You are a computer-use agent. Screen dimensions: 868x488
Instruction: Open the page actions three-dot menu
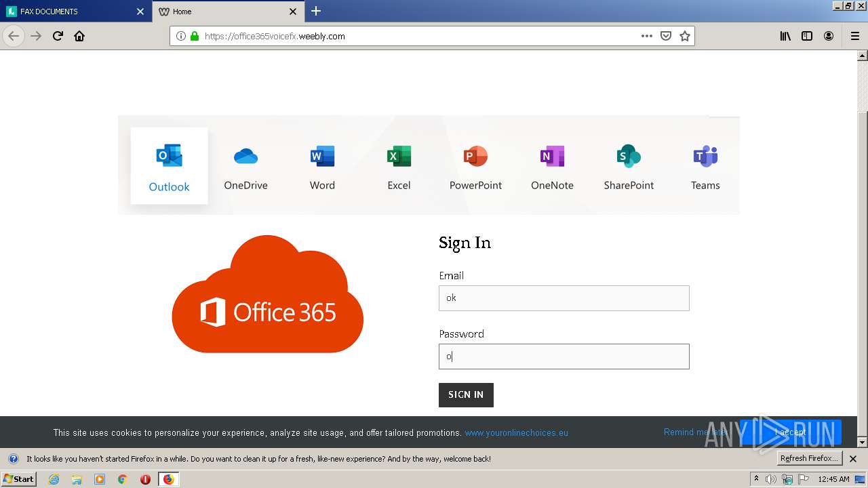tap(647, 36)
